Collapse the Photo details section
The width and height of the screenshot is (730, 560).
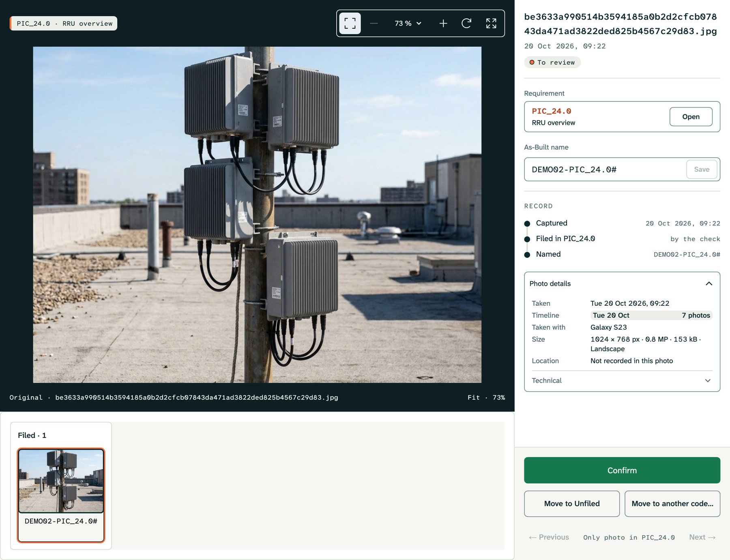pyautogui.click(x=622, y=283)
